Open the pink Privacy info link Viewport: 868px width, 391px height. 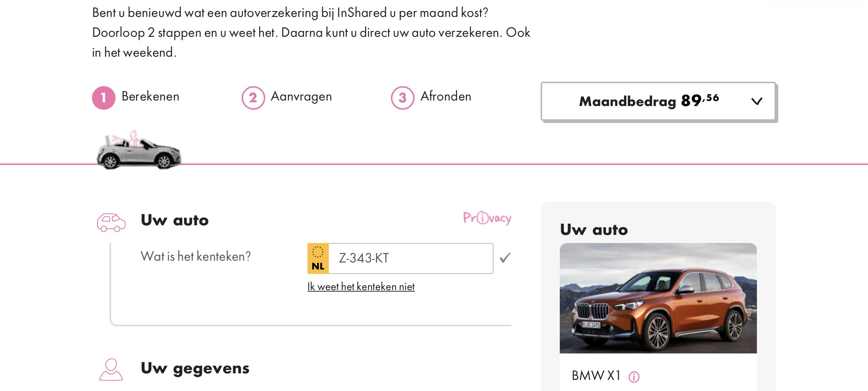(x=487, y=218)
